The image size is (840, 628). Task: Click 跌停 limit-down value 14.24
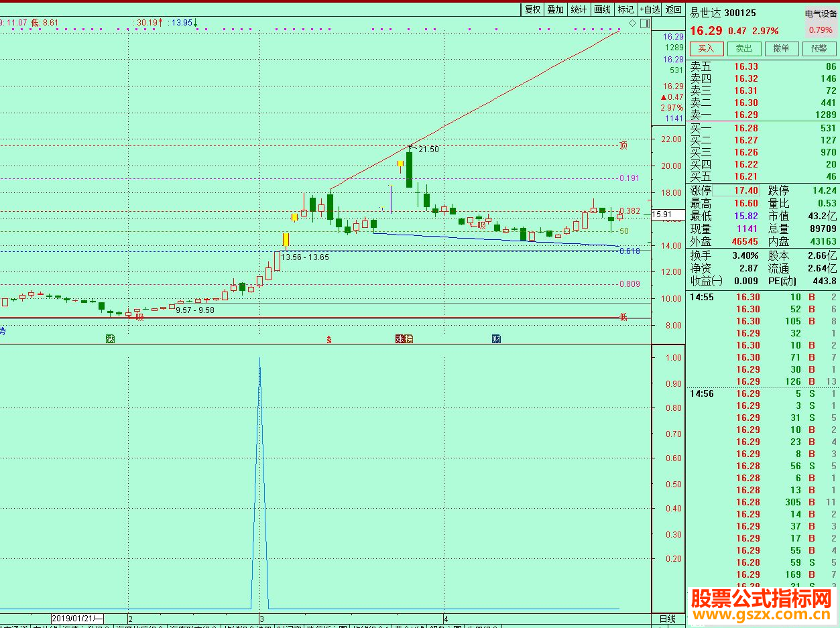[824, 190]
